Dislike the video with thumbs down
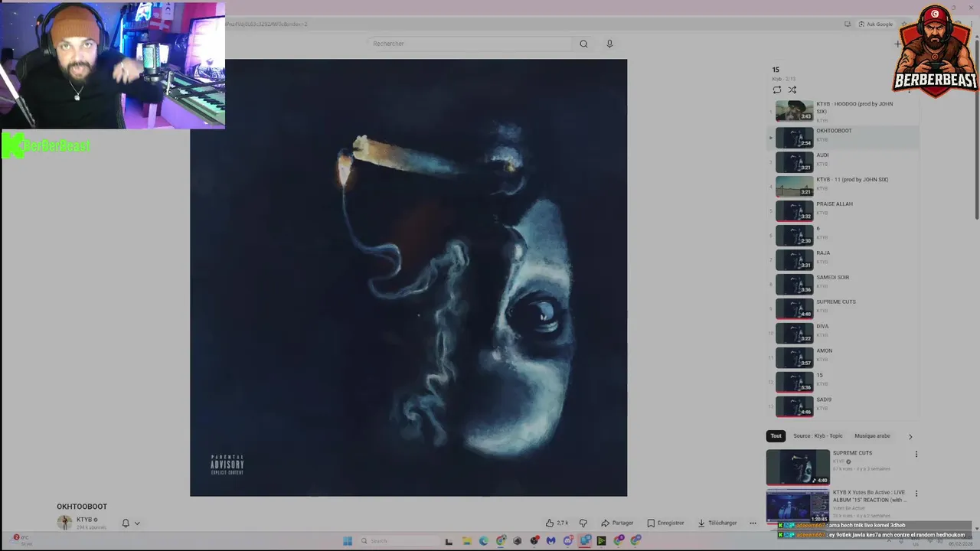This screenshot has width=980, height=551. pos(583,523)
